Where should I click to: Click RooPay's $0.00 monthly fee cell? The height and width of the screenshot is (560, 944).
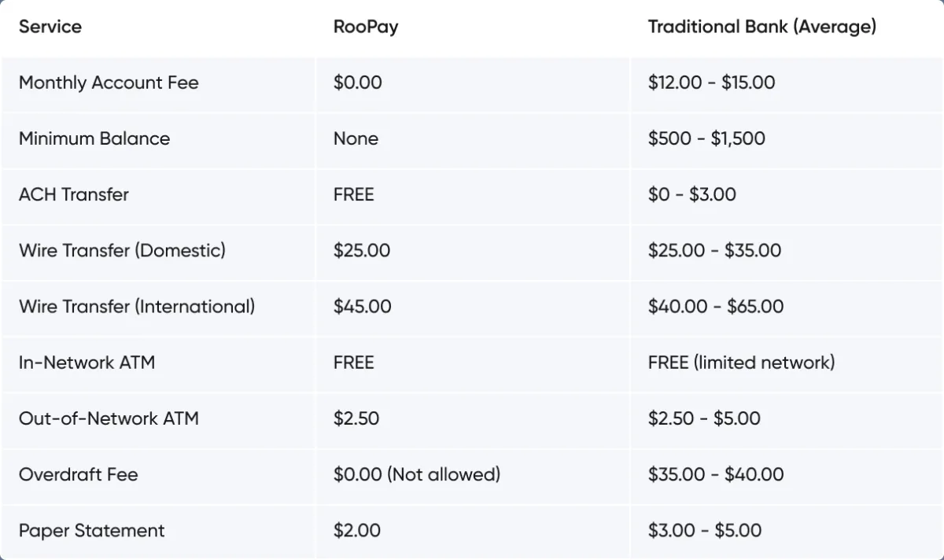pyautogui.click(x=357, y=83)
